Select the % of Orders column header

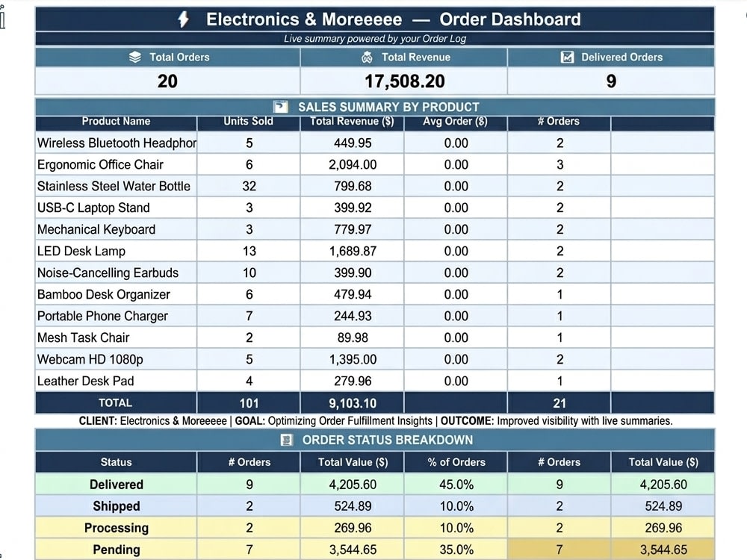(x=456, y=462)
